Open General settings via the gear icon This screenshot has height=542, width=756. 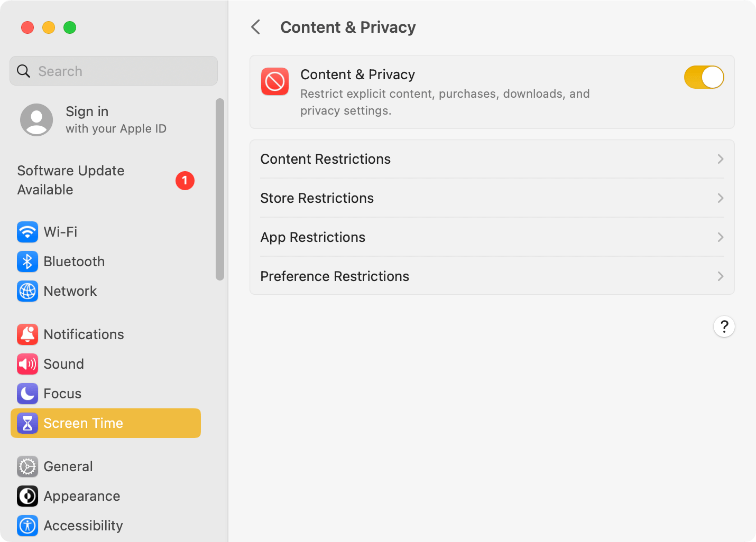[27, 466]
